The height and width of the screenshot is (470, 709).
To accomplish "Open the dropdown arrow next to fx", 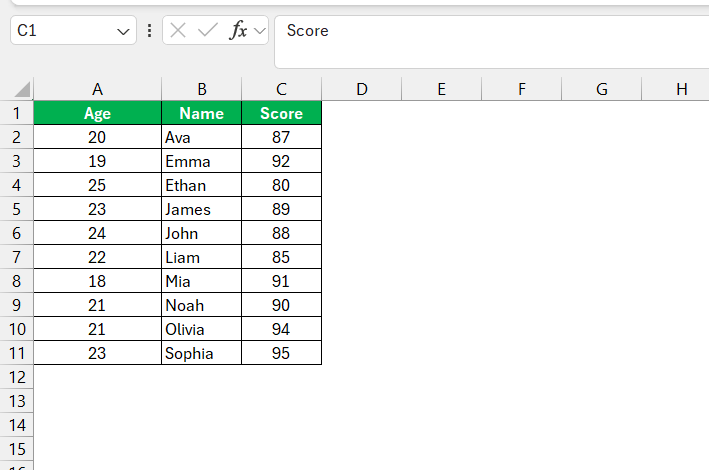I will (x=260, y=31).
